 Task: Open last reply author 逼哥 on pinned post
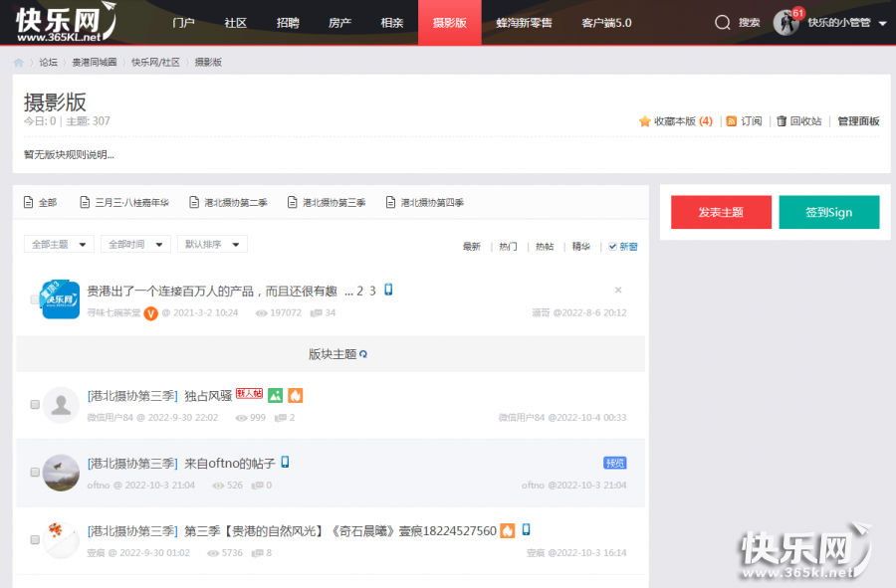pyautogui.click(x=541, y=312)
